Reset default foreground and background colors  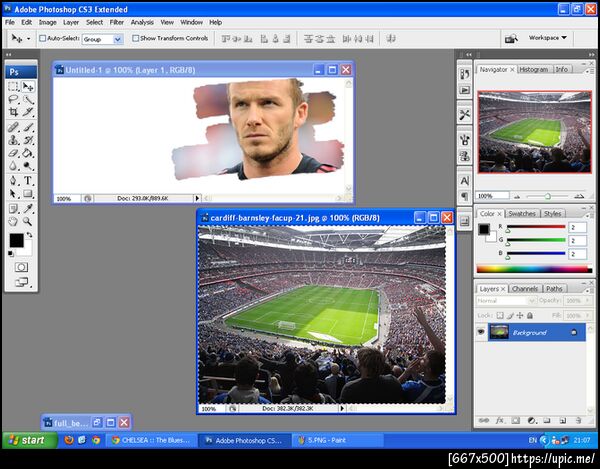[x=11, y=254]
